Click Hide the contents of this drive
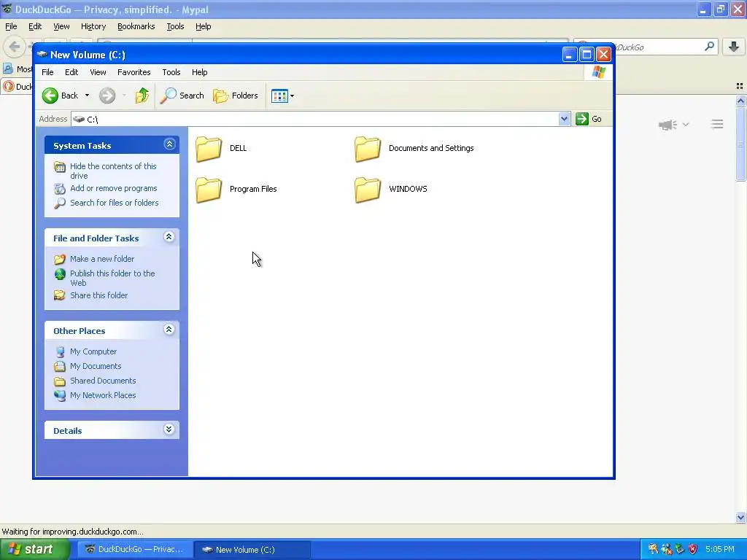 coord(113,171)
